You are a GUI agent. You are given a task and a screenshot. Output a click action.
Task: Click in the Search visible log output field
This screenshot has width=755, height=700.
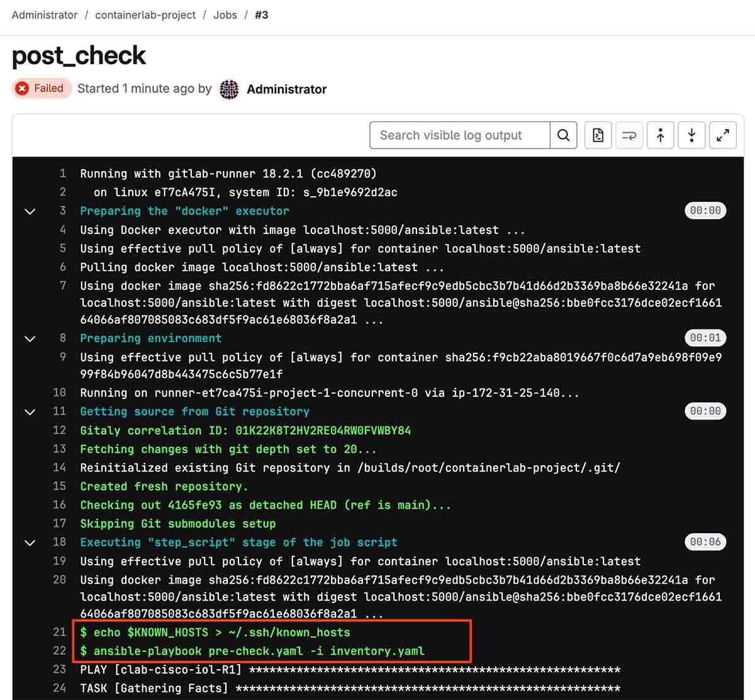click(459, 135)
